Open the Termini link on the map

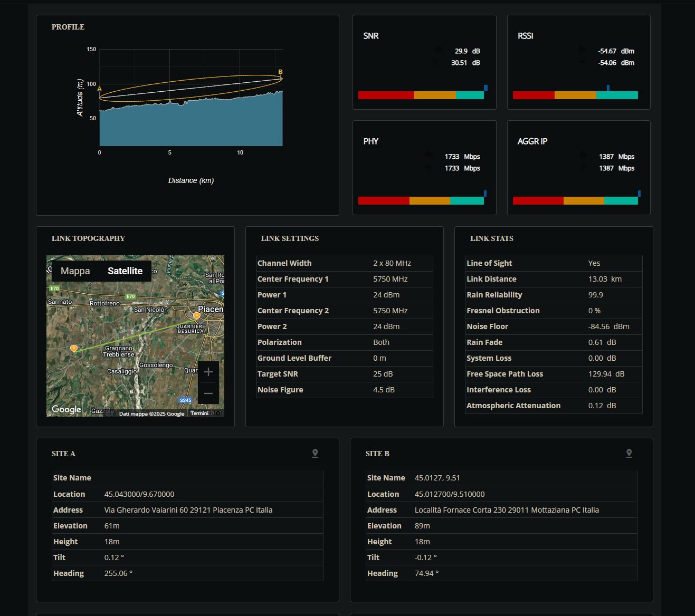point(199,413)
